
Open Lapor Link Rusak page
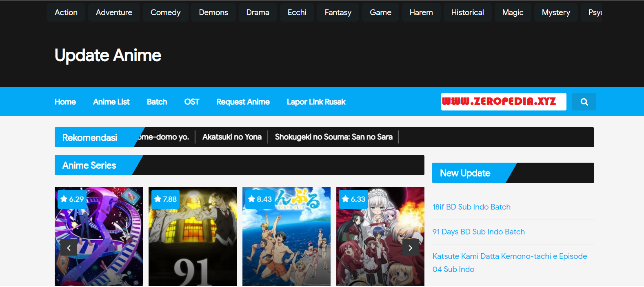pyautogui.click(x=316, y=102)
